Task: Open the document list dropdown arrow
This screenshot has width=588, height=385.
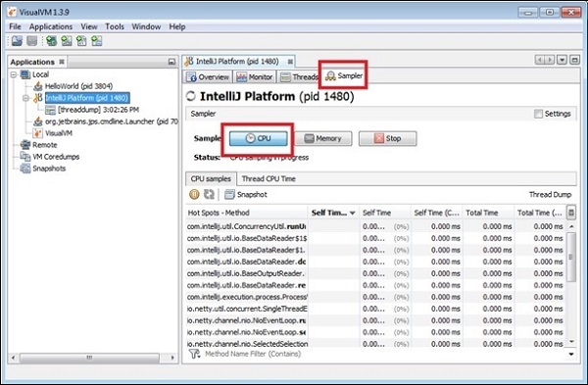Action: (x=562, y=60)
